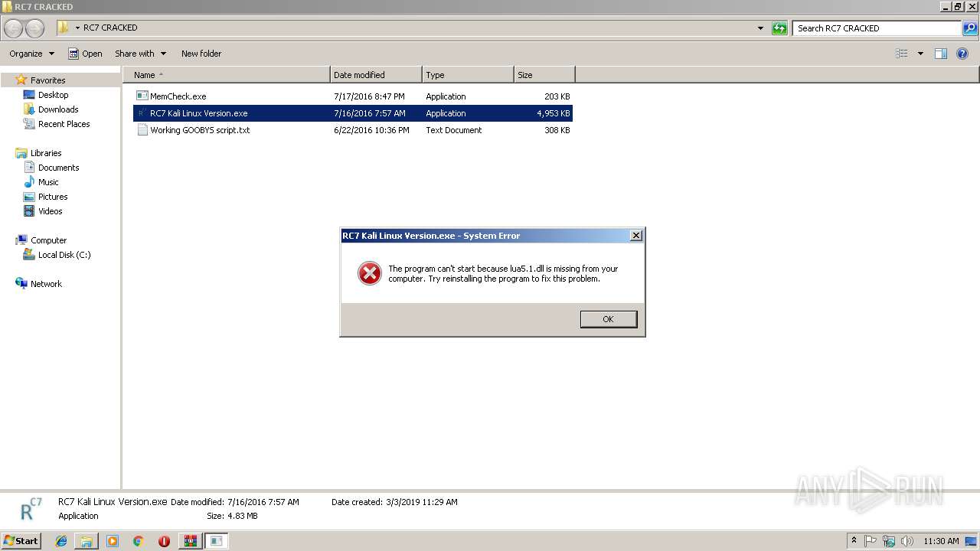The image size is (980, 551).
Task: Click the RC7 Kali Linux Version.exe file icon
Action: tap(142, 113)
